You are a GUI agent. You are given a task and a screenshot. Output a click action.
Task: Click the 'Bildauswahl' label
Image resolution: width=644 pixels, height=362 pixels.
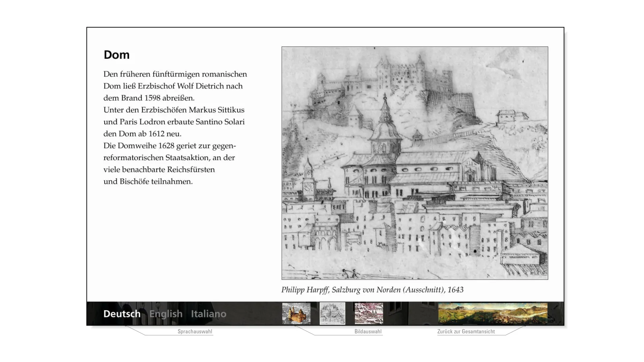coord(368,331)
